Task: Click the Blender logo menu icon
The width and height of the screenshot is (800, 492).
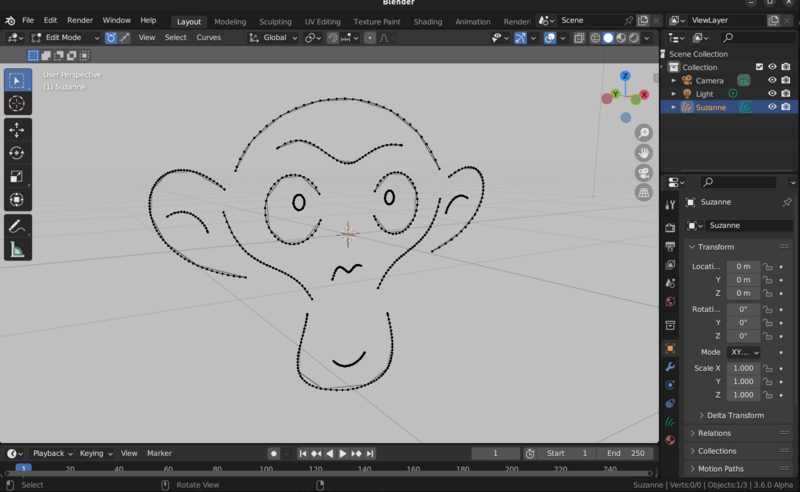Action: tap(10, 20)
